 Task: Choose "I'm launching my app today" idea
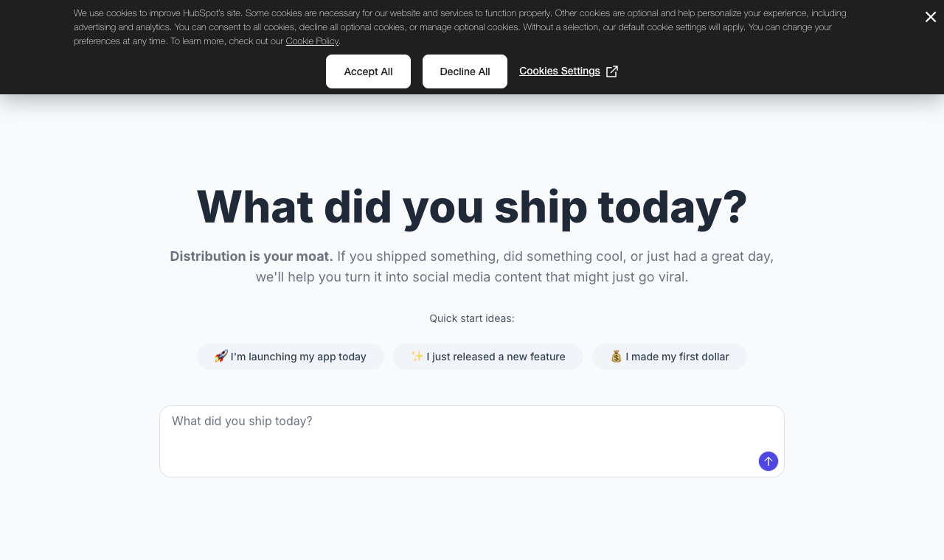tap(291, 357)
